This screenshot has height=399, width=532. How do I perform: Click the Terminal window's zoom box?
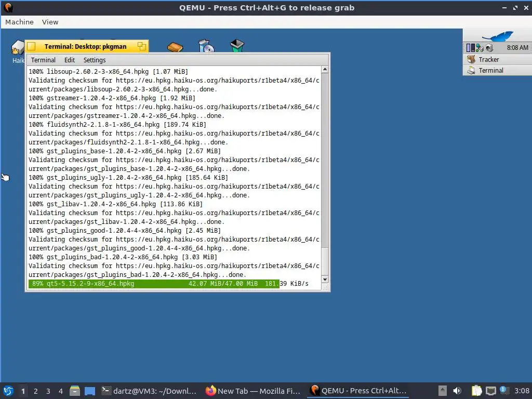(141, 46)
